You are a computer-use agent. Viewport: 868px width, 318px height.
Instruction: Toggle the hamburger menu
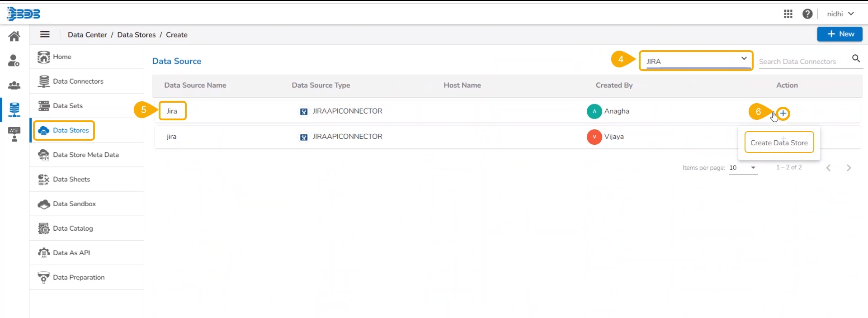[x=45, y=34]
